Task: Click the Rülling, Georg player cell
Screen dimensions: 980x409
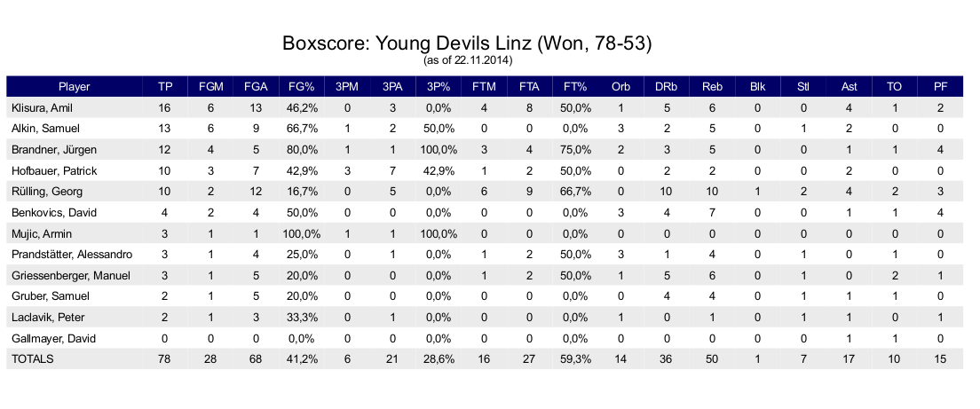Action: tap(47, 192)
